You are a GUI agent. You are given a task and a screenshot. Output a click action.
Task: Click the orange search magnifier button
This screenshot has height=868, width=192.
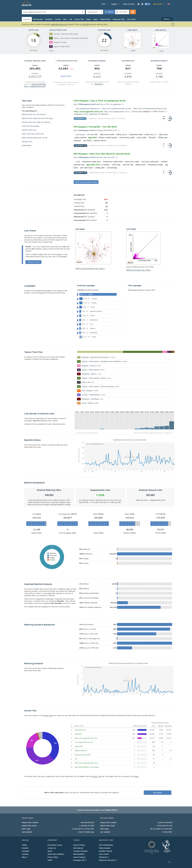pyautogui.click(x=133, y=12)
